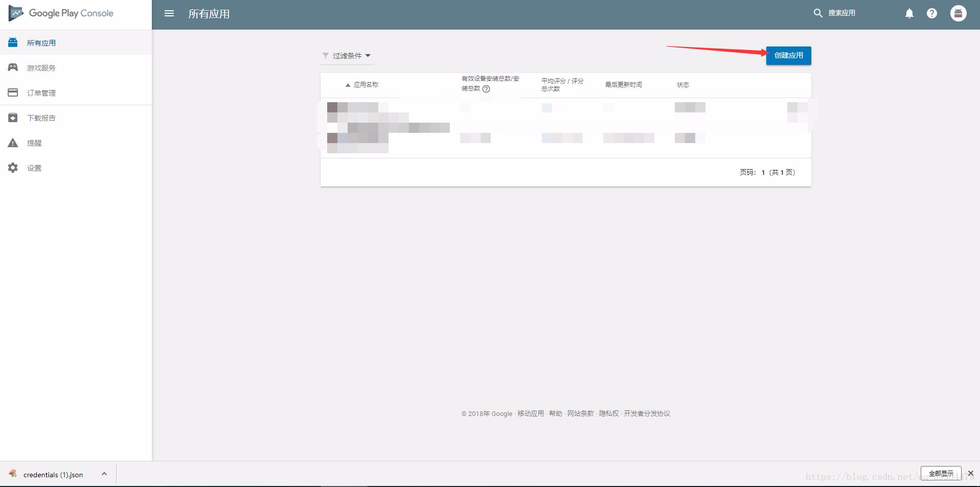Click the 最后更新时间 column header

coord(624,85)
